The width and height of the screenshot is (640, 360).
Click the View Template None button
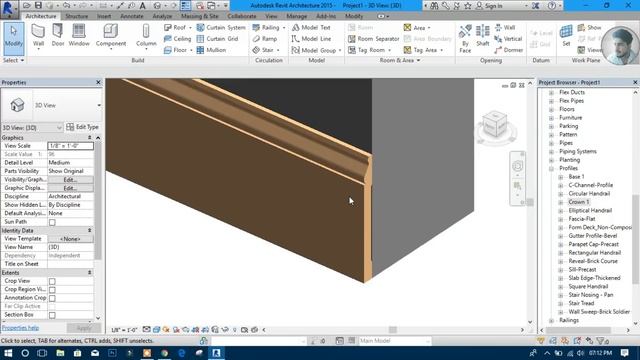pos(70,239)
